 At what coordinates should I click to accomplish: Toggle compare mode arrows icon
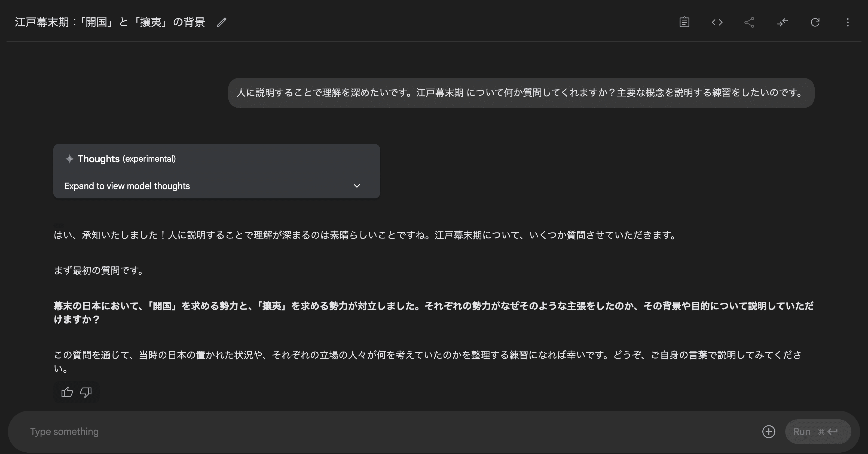[x=782, y=22]
